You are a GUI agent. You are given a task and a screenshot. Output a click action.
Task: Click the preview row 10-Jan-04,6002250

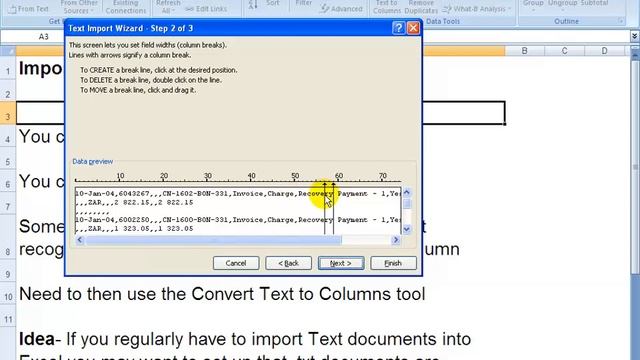coord(238,220)
